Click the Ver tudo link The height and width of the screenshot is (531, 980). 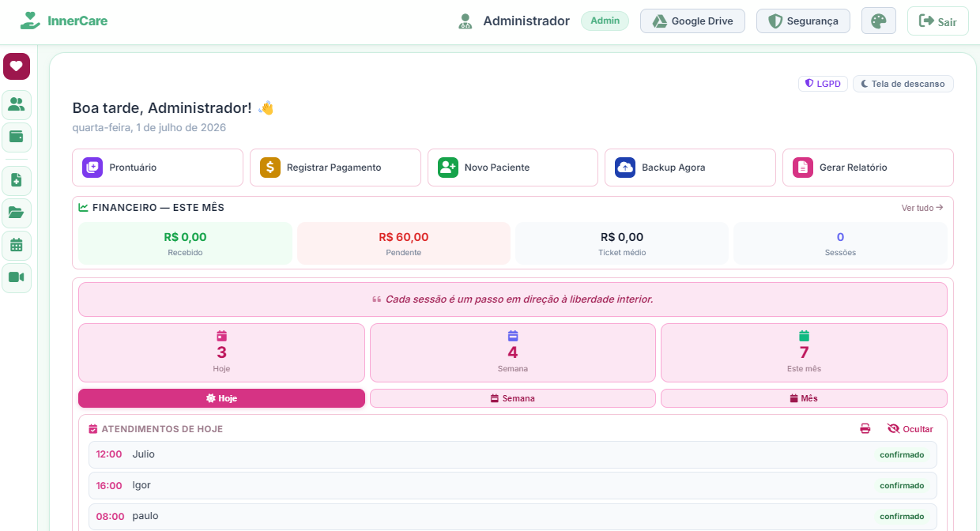(922, 208)
